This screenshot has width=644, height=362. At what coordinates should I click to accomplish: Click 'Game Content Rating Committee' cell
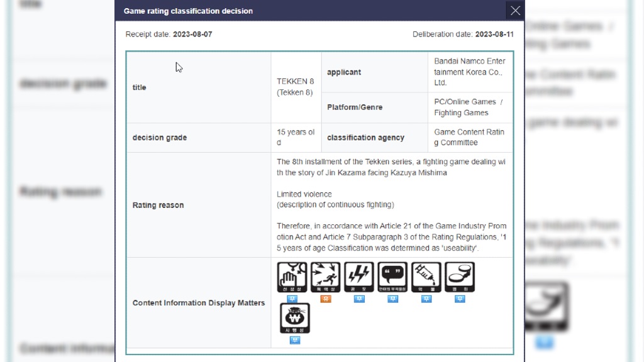click(470, 138)
